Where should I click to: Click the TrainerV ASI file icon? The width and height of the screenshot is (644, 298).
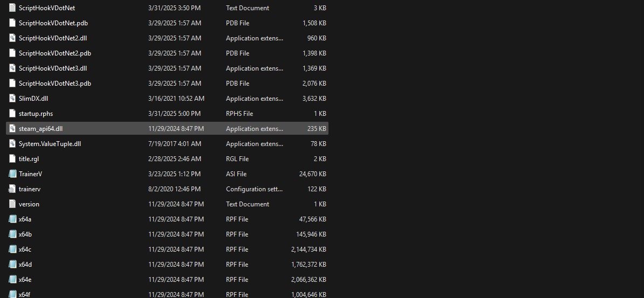coord(13,174)
